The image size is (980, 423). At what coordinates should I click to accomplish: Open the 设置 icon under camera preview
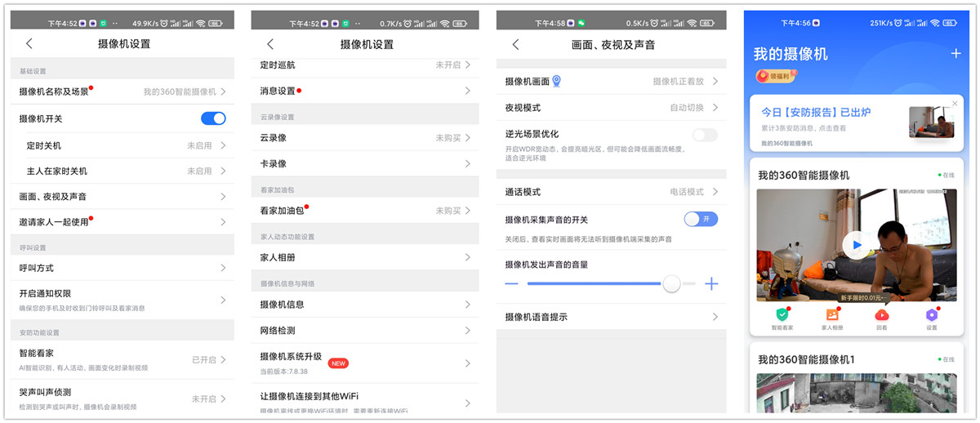click(932, 314)
